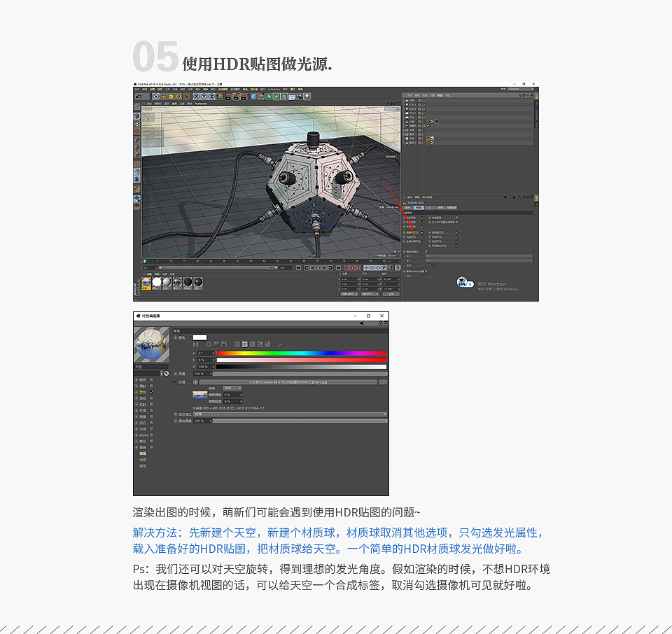Enable the Alpha channel checkbox
672x634 pixels.
pos(152,435)
